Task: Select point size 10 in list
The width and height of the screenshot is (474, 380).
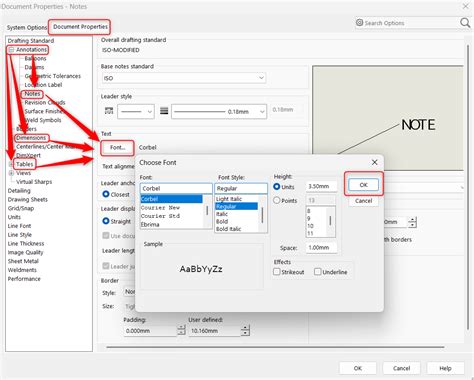Action: (x=310, y=226)
